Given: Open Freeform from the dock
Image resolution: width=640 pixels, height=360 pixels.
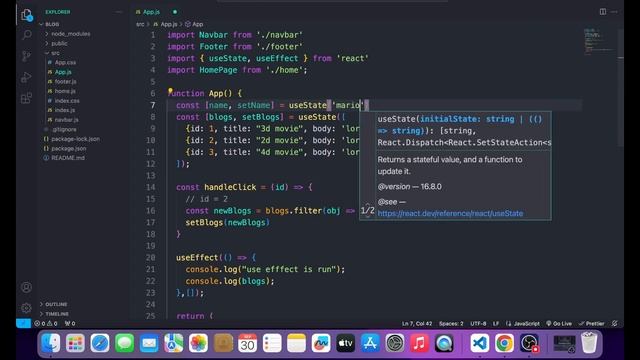Looking at the screenshot, I should [321, 343].
